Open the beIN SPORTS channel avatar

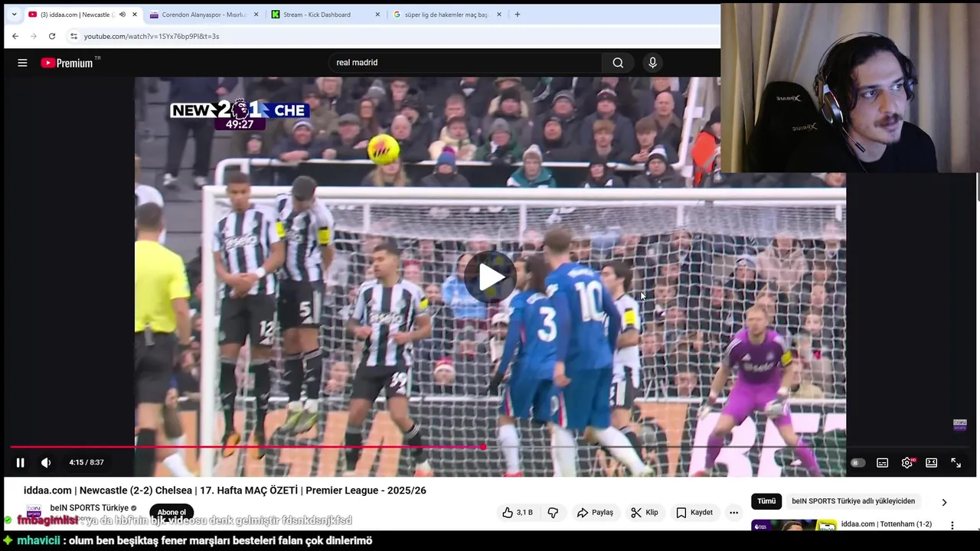point(34,511)
